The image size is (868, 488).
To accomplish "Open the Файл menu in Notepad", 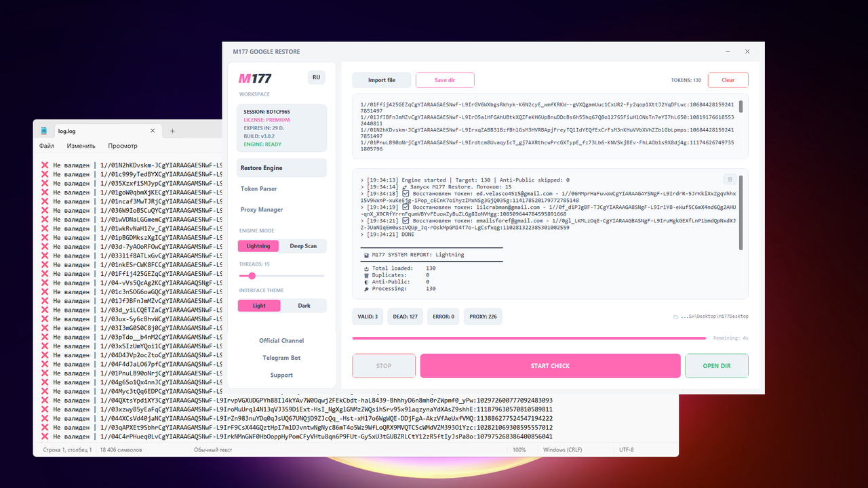I will [47, 146].
